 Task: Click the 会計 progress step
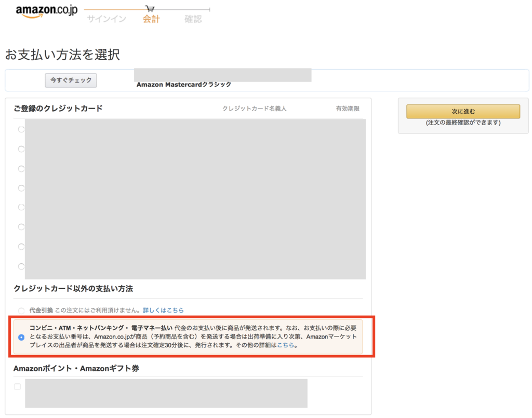(x=151, y=19)
